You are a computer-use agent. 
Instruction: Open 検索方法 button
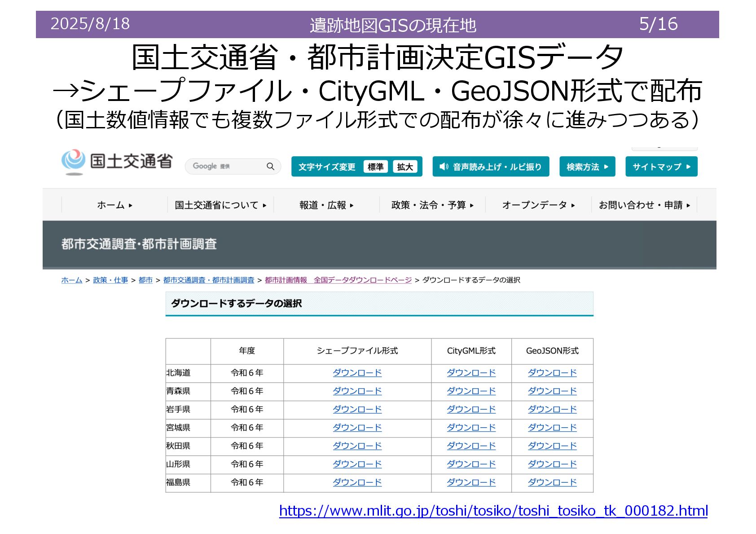(x=587, y=167)
